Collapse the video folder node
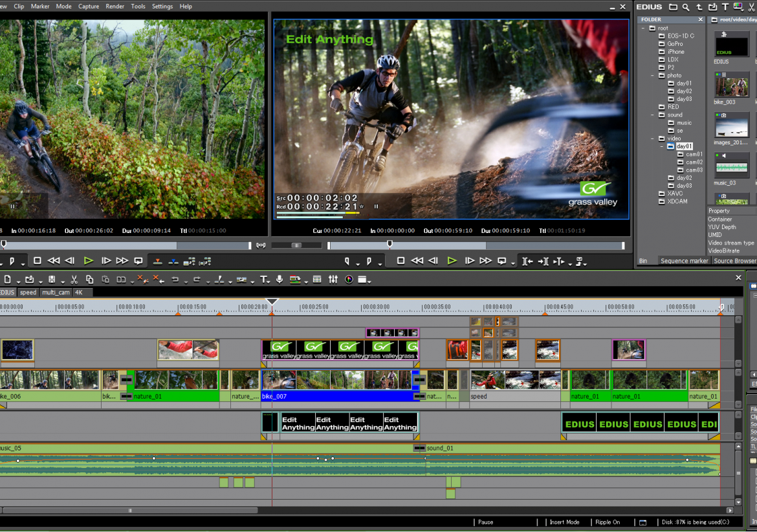The height and width of the screenshot is (532, 757). [x=652, y=139]
